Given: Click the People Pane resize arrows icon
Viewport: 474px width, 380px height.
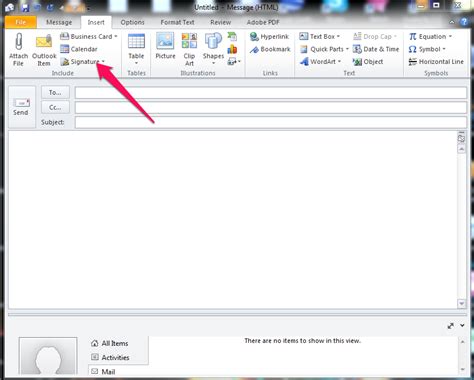Looking at the screenshot, I should [450, 326].
